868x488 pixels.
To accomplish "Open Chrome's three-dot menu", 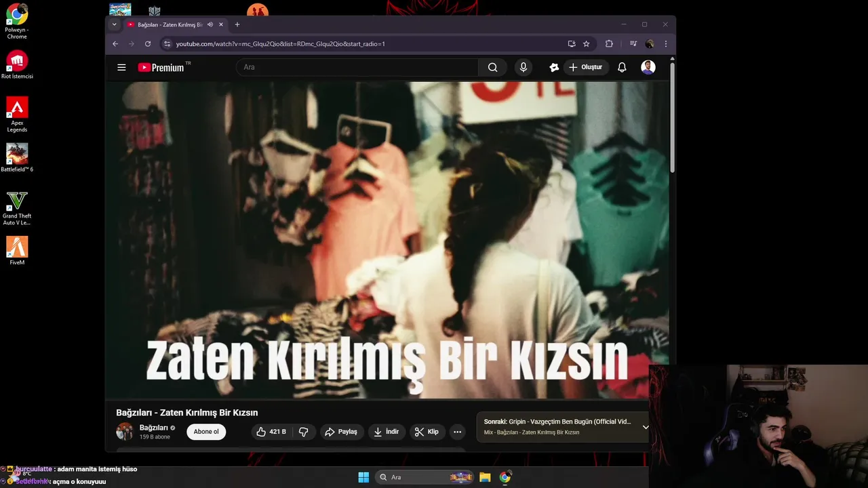I will 666,43.
